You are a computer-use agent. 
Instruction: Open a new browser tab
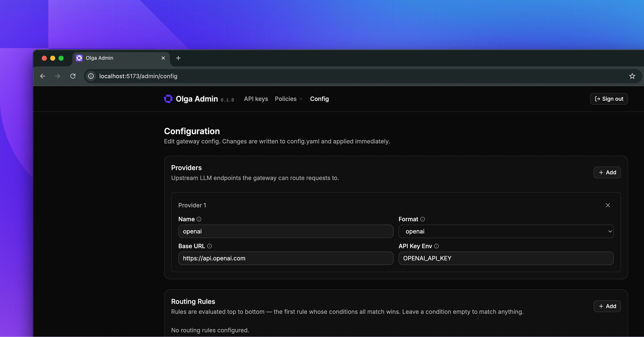(x=178, y=58)
